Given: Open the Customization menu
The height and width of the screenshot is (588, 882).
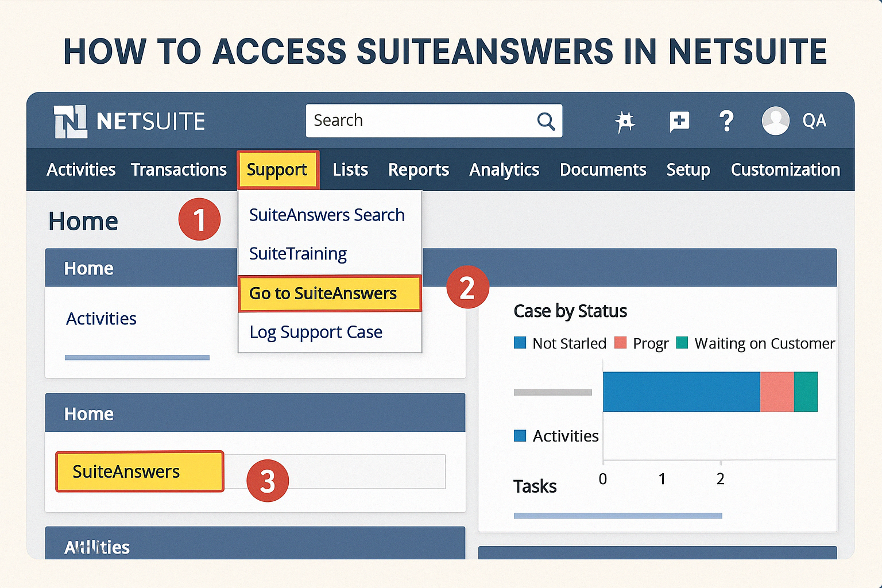Looking at the screenshot, I should click(x=786, y=169).
